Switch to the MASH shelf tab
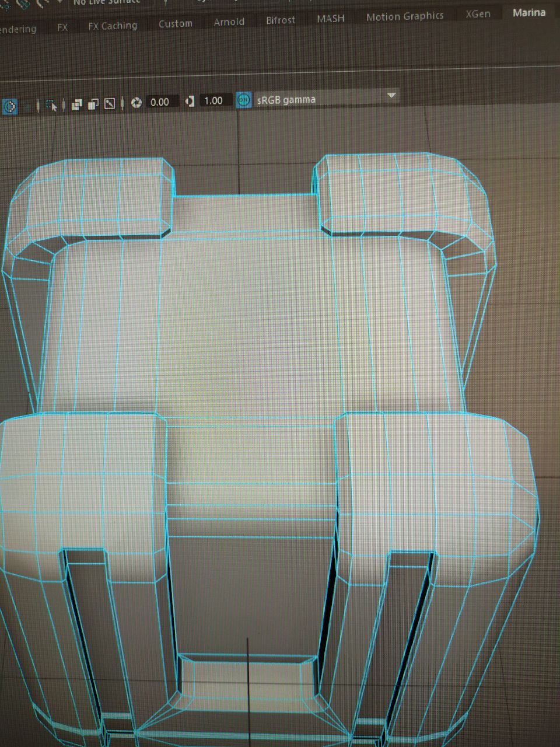This screenshot has height=747, width=560. click(x=330, y=18)
